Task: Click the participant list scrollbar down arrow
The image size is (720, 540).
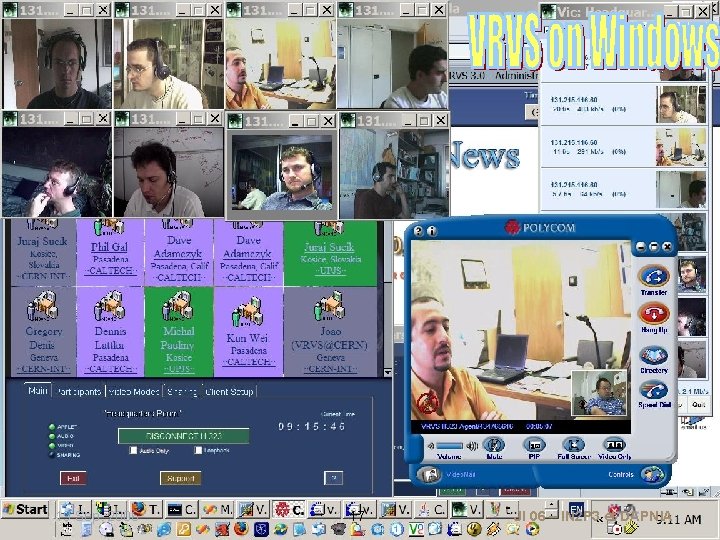Action: point(388,372)
